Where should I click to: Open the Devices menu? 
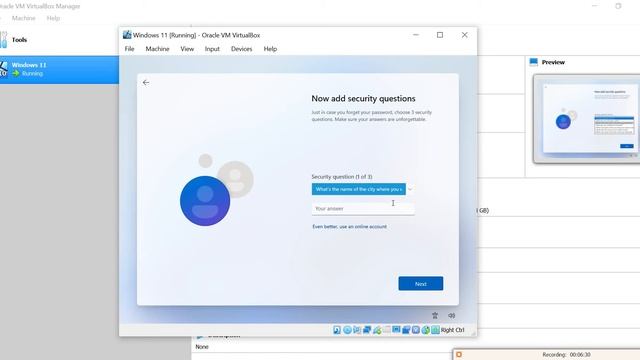click(x=241, y=49)
